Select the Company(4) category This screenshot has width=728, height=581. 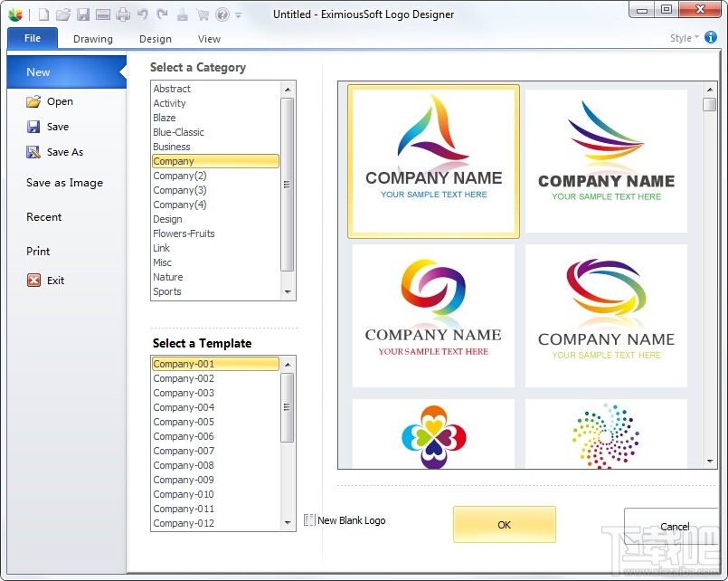(x=215, y=205)
